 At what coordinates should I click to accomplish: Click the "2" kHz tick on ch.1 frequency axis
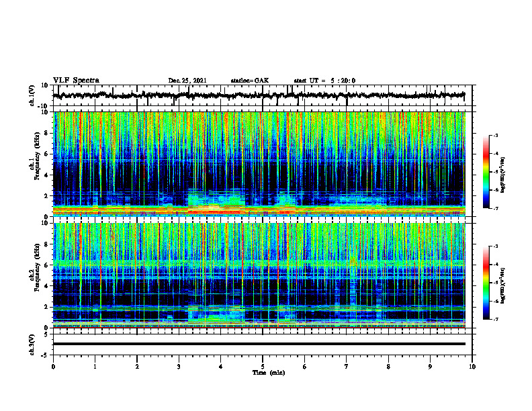tap(46, 195)
